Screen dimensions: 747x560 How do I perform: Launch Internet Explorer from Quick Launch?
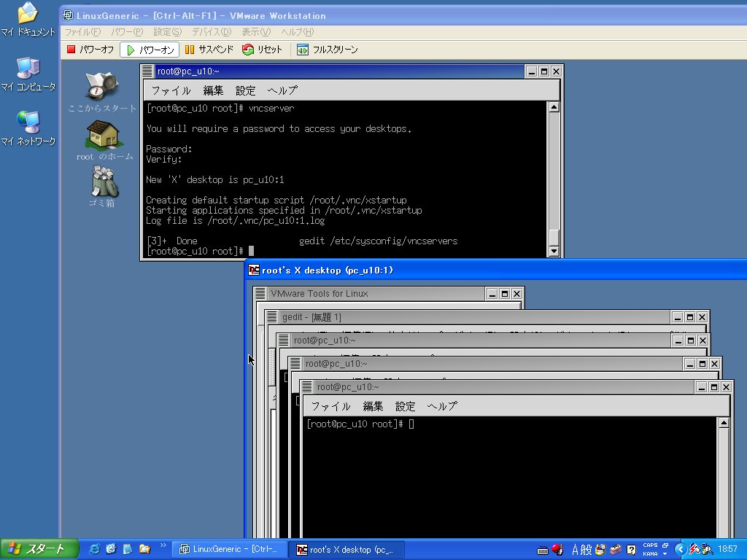[x=94, y=549]
